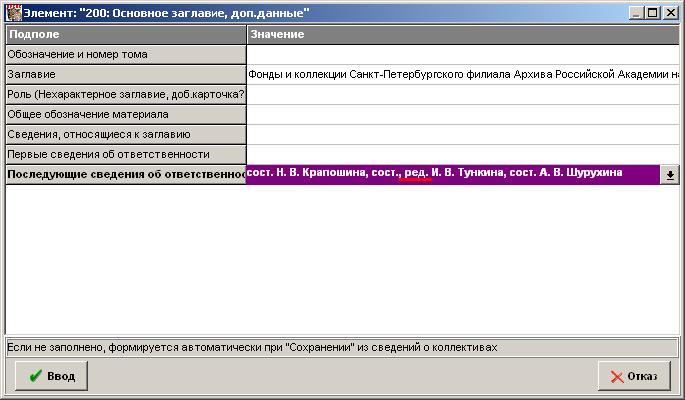685x400 pixels.
Task: Click value cell for Сведения, относящиеся к заглавию
Action: click(463, 134)
